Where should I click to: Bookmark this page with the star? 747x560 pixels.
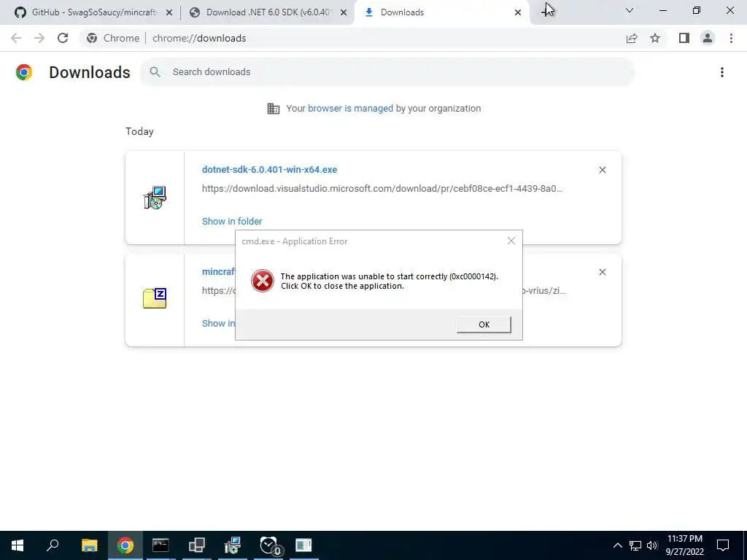pos(655,38)
